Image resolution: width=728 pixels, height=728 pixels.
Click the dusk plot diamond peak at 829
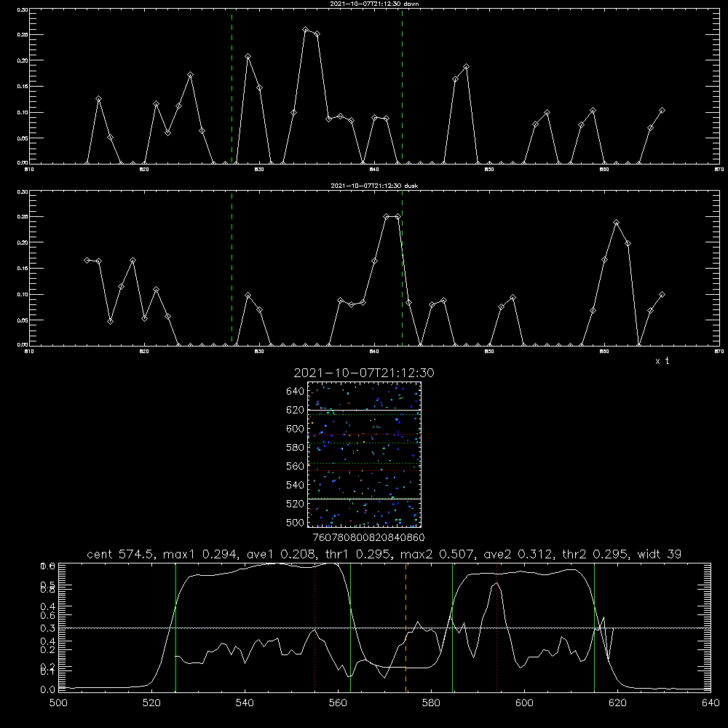248,296
